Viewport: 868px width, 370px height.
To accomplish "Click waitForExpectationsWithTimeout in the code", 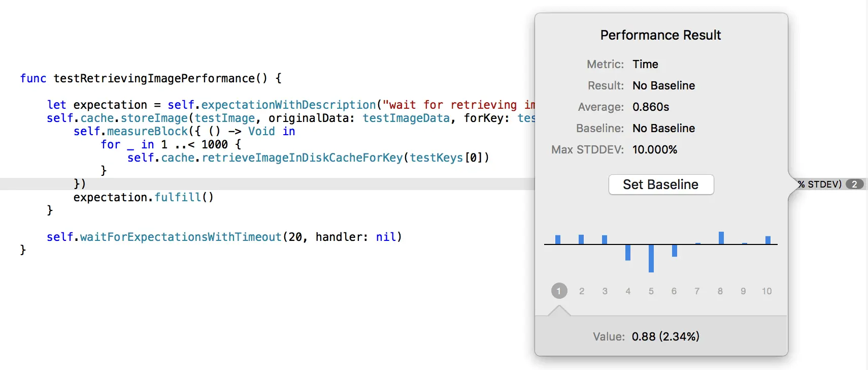I will (181, 237).
